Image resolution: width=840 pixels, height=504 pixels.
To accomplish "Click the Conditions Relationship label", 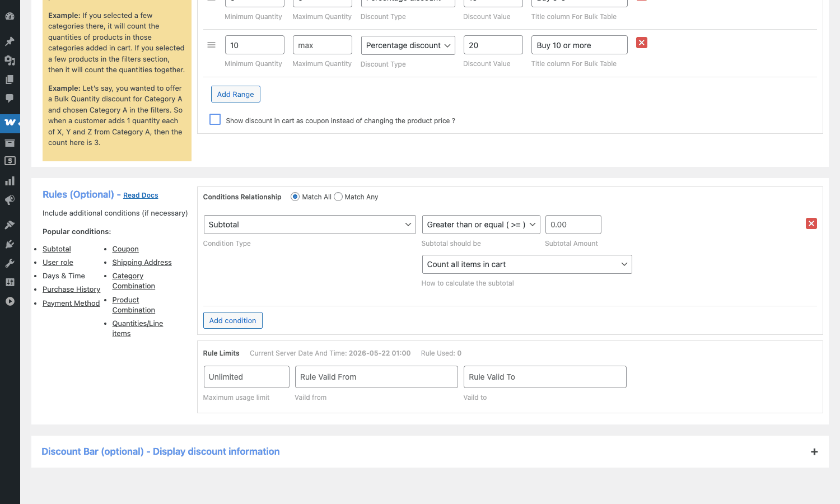I will [x=242, y=197].
